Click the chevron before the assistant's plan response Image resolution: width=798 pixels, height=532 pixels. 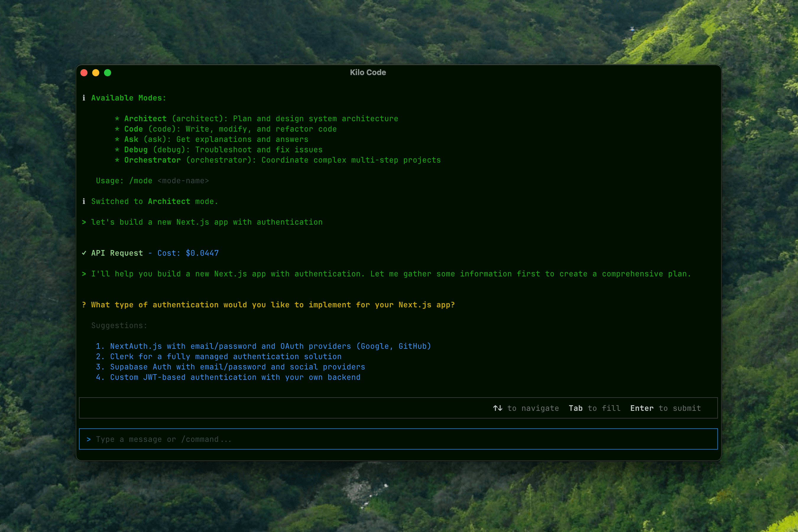(84, 274)
